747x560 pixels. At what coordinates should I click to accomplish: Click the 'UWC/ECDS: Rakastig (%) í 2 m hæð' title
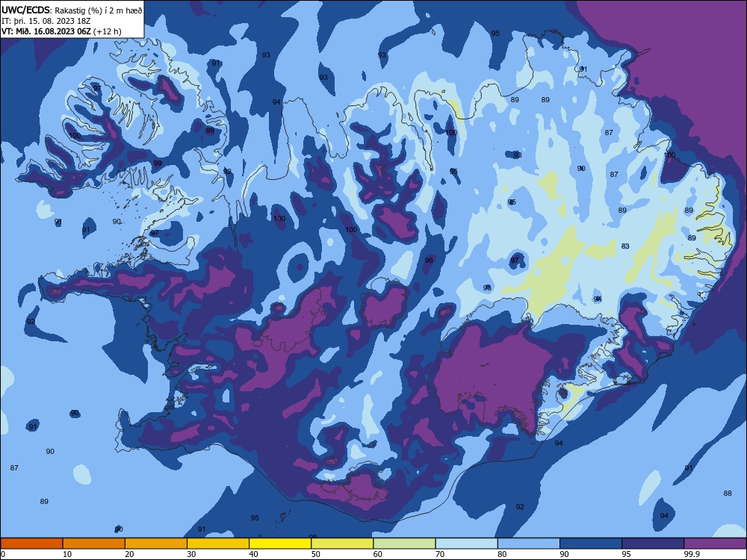pos(72,10)
